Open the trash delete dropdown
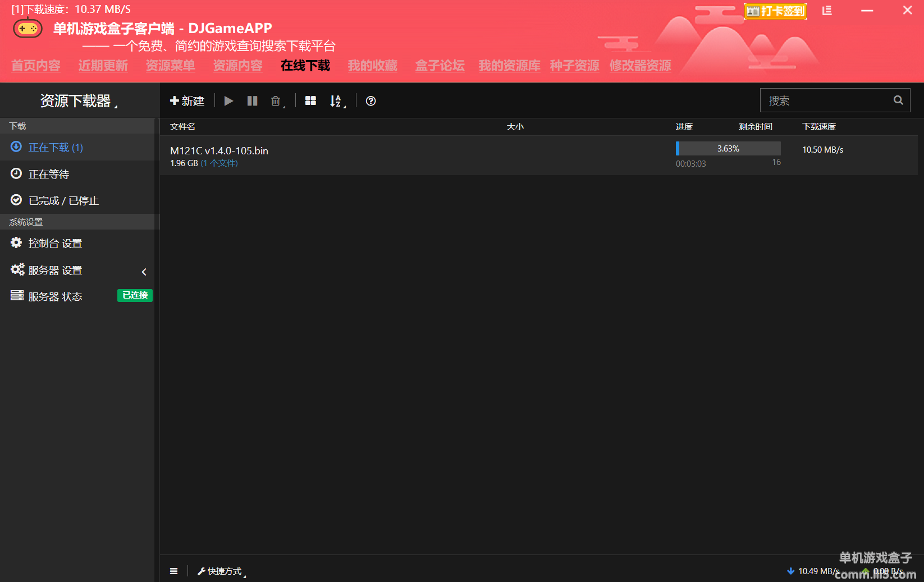The image size is (924, 582). pos(277,101)
